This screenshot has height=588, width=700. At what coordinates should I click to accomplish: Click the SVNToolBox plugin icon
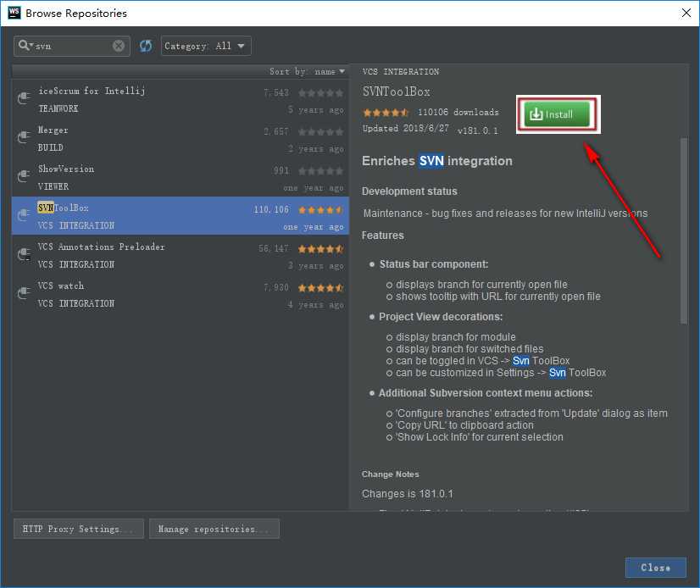coord(24,215)
